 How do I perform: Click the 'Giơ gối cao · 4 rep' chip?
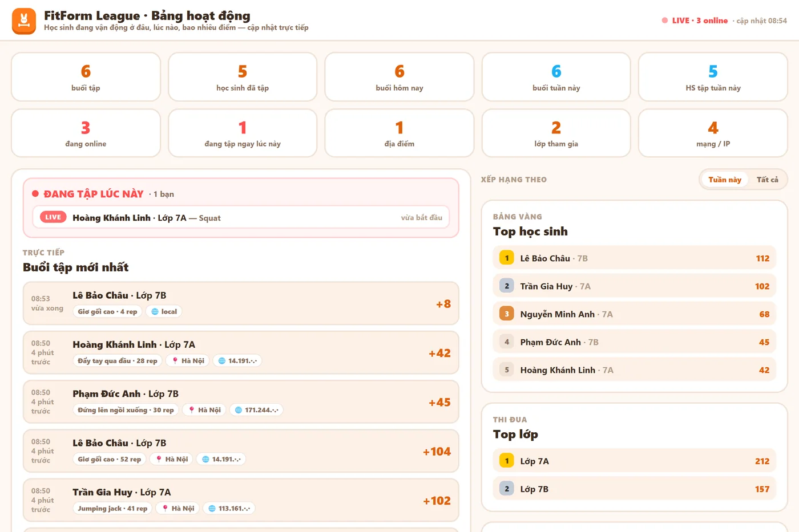click(107, 312)
